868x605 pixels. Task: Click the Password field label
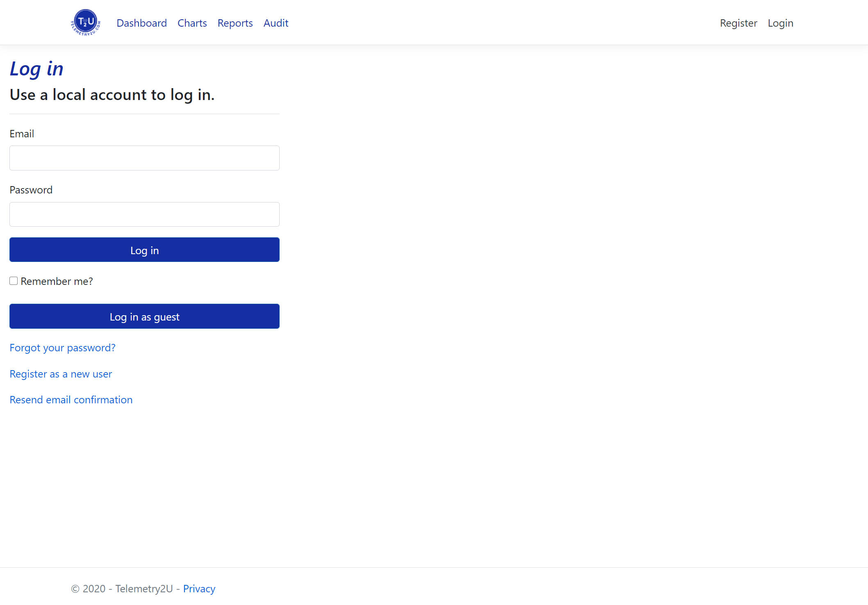[x=31, y=190]
